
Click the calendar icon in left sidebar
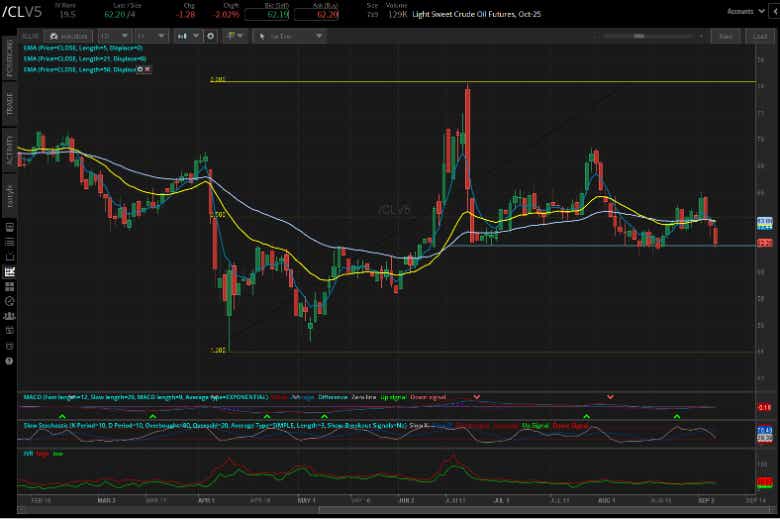[x=9, y=331]
